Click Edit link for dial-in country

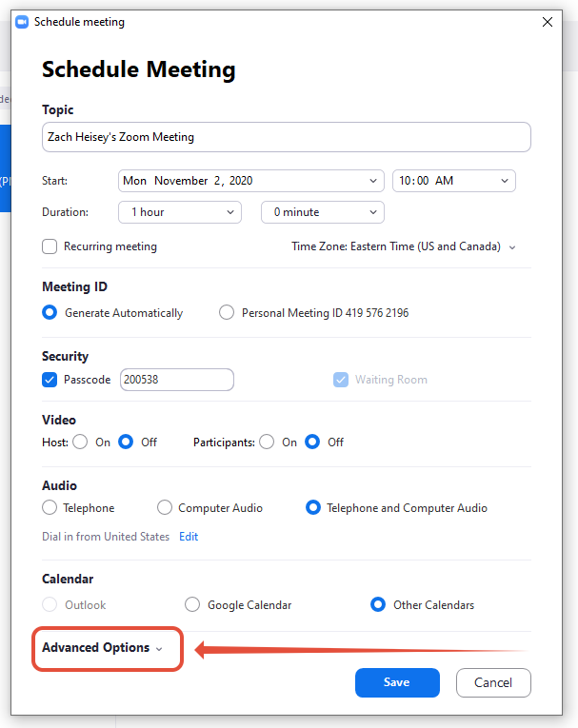(x=189, y=537)
